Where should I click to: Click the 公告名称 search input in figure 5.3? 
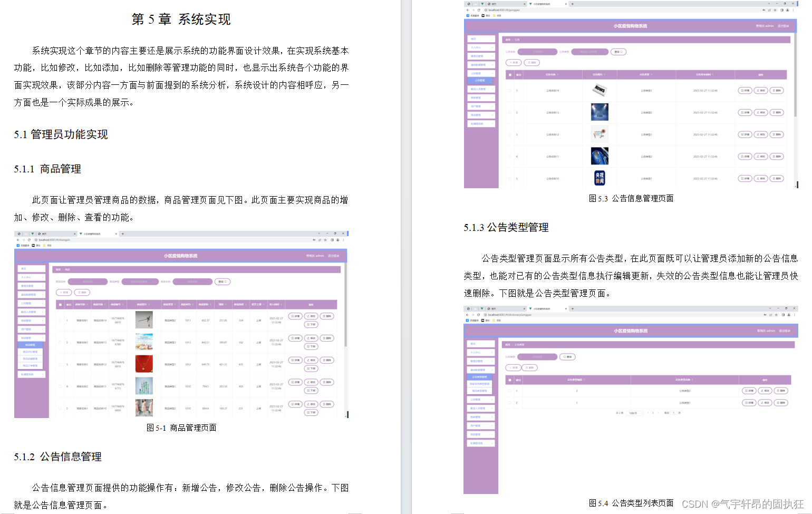pos(537,52)
